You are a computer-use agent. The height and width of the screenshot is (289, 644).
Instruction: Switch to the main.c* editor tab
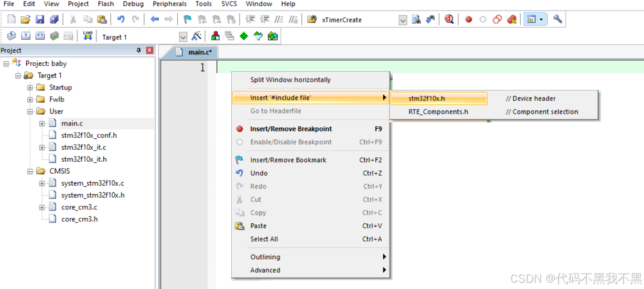coord(194,52)
